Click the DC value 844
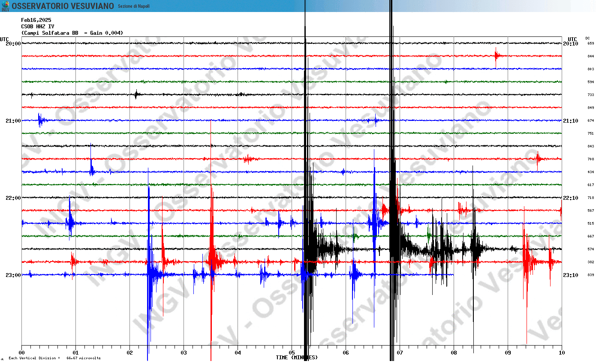This screenshot has height=364, width=596. [x=590, y=56]
